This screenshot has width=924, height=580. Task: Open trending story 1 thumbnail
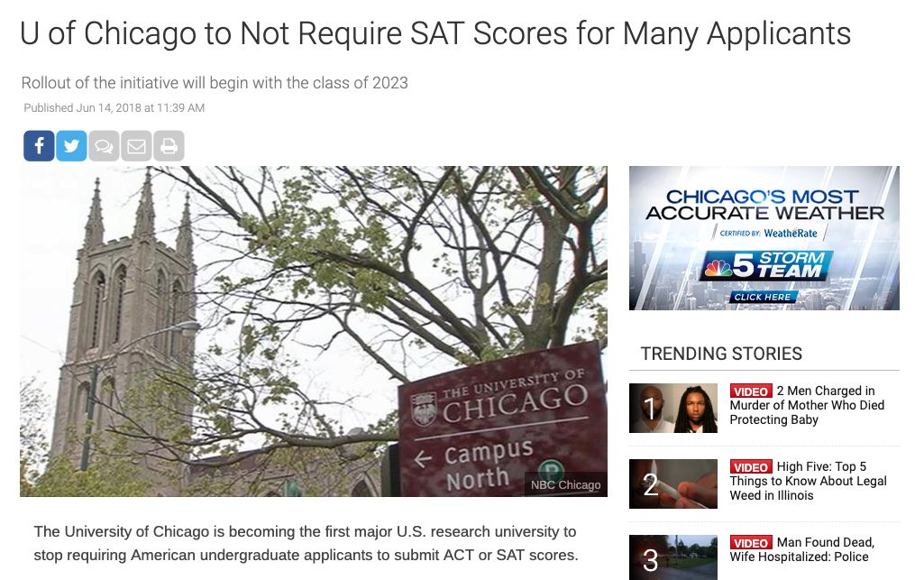[673, 408]
